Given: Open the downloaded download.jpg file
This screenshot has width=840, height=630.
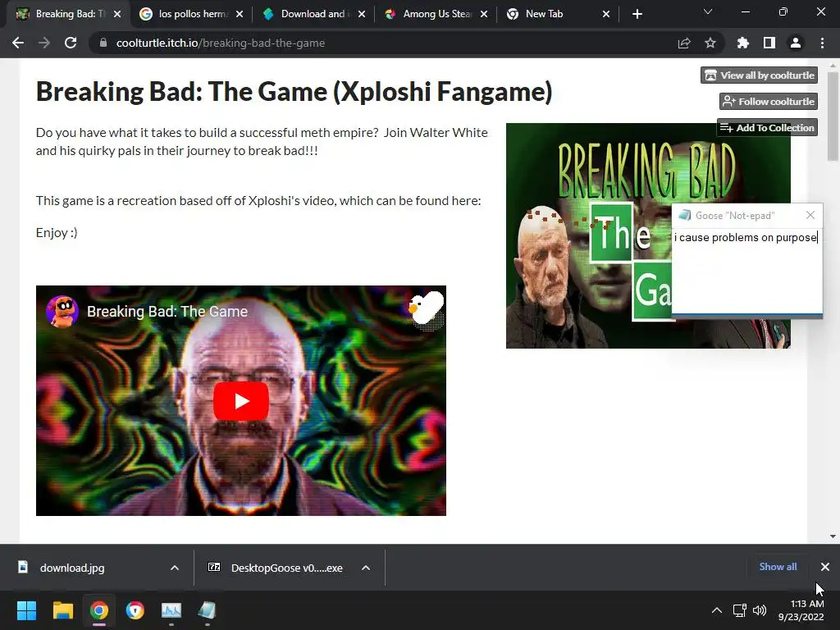Looking at the screenshot, I should click(72, 568).
